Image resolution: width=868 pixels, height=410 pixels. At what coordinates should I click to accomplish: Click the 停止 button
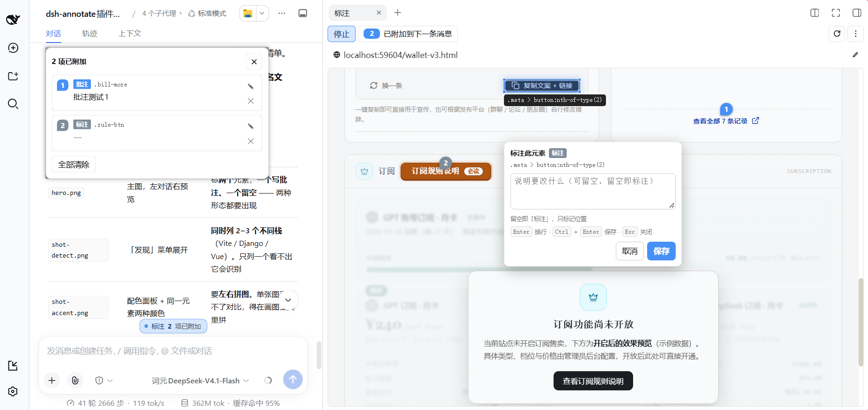pos(342,34)
